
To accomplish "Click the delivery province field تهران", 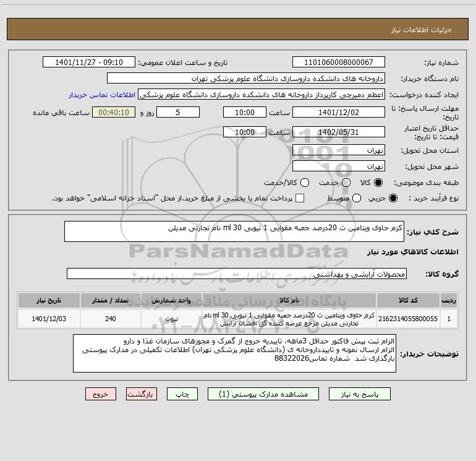I will (x=339, y=150).
